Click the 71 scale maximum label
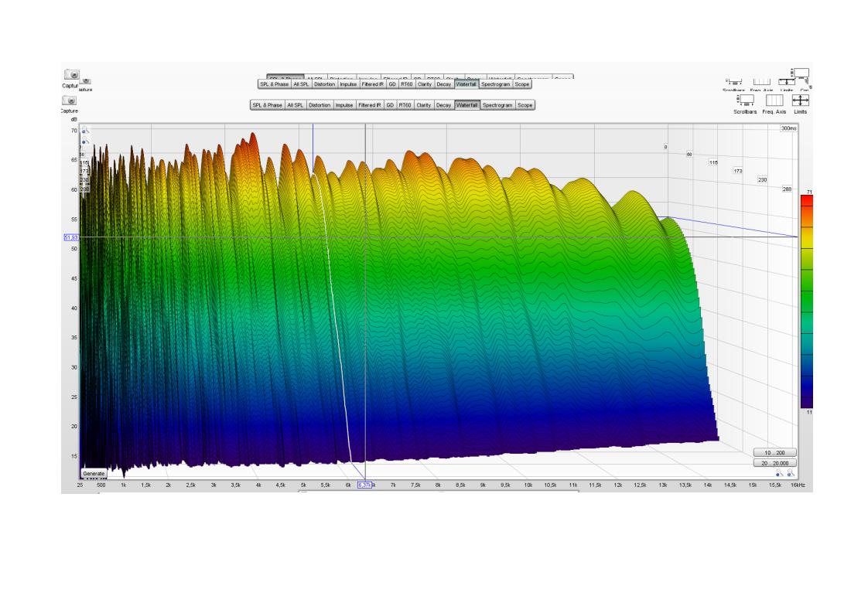This screenshot has width=868, height=613. coord(809,192)
